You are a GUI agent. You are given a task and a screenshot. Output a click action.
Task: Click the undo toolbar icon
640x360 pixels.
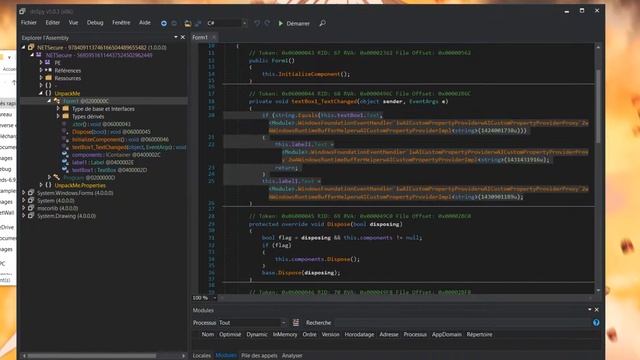tap(257, 23)
